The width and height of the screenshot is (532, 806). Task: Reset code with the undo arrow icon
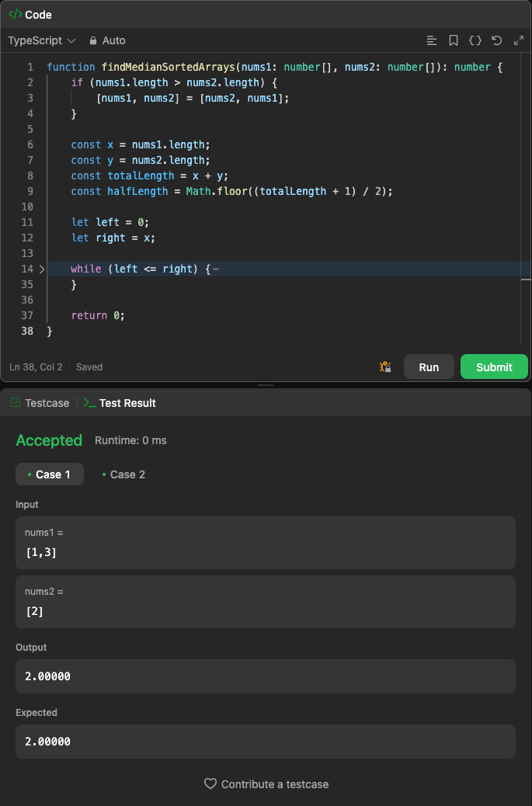click(496, 40)
